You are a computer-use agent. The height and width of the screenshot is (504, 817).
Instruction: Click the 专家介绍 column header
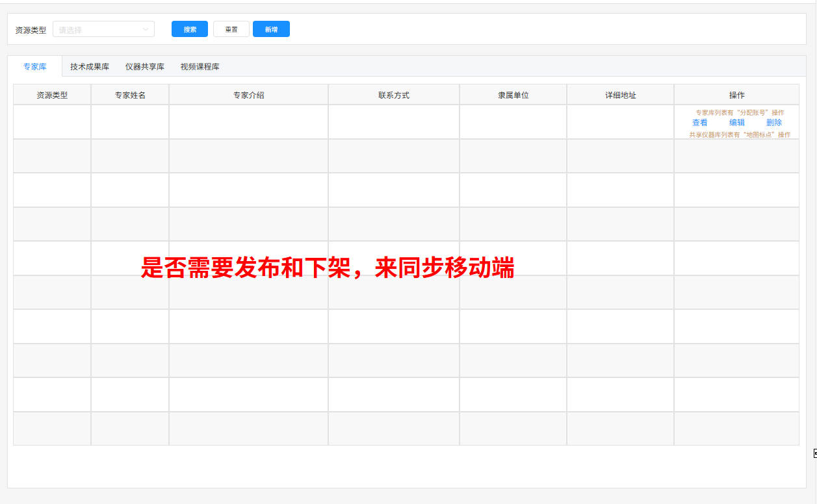(x=249, y=95)
